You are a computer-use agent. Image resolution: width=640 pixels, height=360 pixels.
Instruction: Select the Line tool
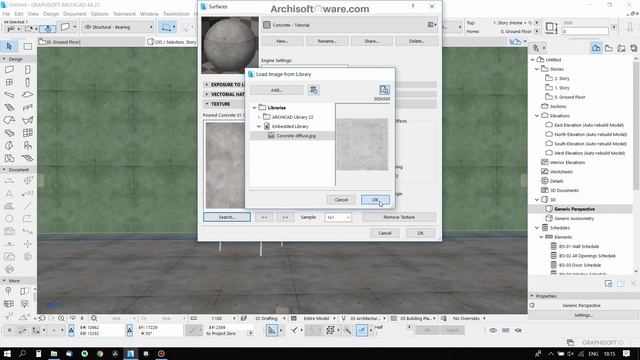[x=27, y=206]
